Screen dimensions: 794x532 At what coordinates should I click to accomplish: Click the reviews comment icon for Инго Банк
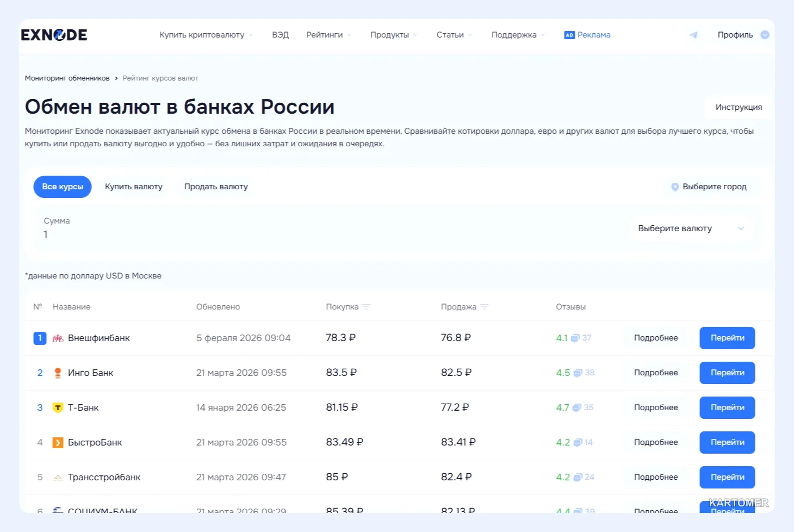578,373
